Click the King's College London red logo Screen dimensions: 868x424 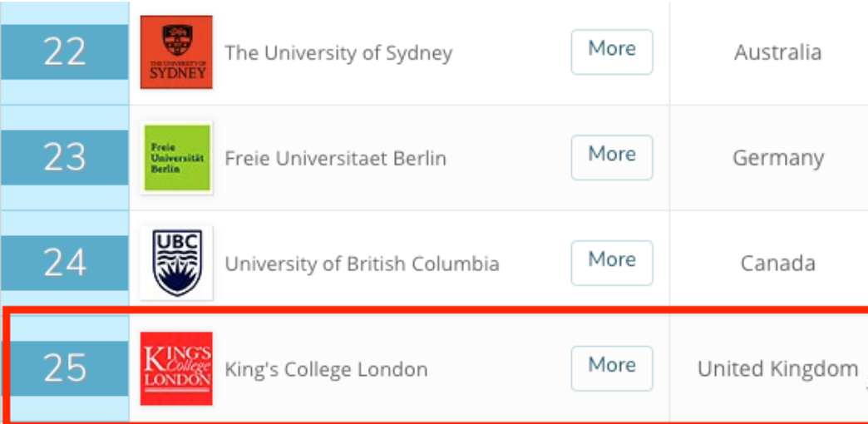pyautogui.click(x=176, y=368)
